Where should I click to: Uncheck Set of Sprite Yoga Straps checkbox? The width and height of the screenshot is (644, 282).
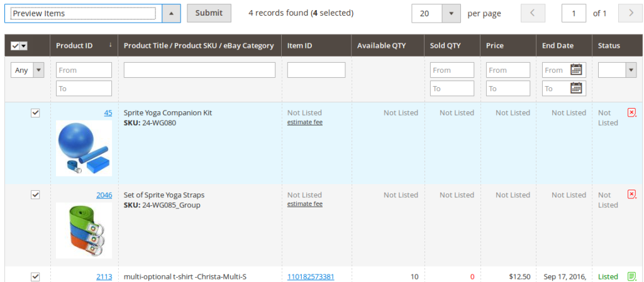click(x=35, y=195)
